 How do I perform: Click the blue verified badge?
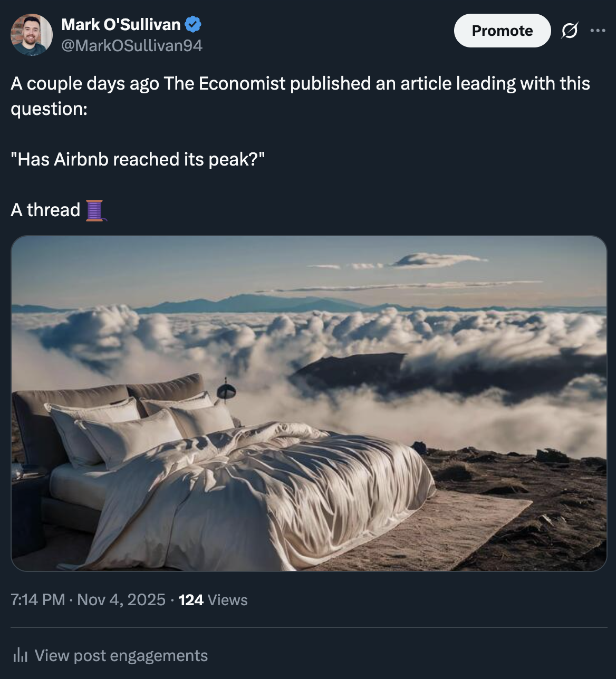point(192,24)
